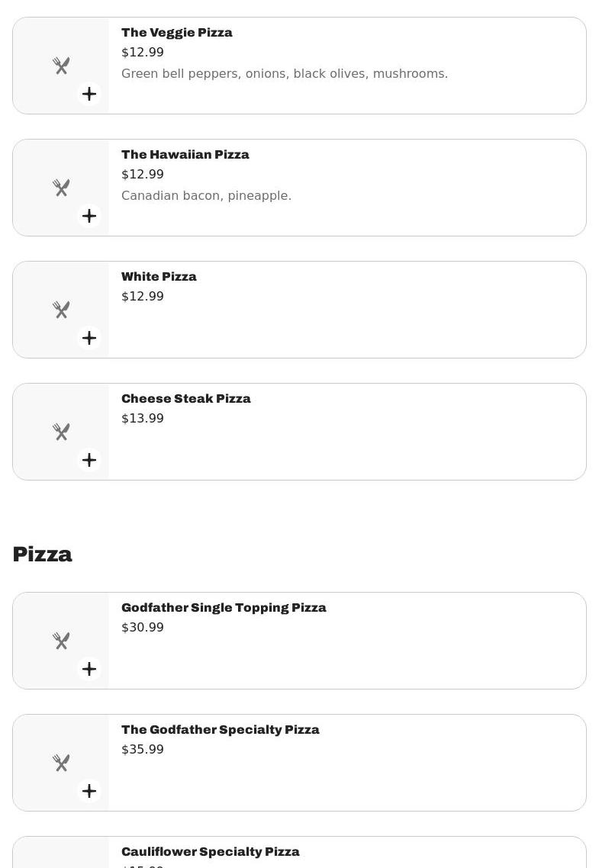The image size is (599, 868).
Task: Open The Hawaiian Pizza item title
Action: pyautogui.click(x=185, y=155)
